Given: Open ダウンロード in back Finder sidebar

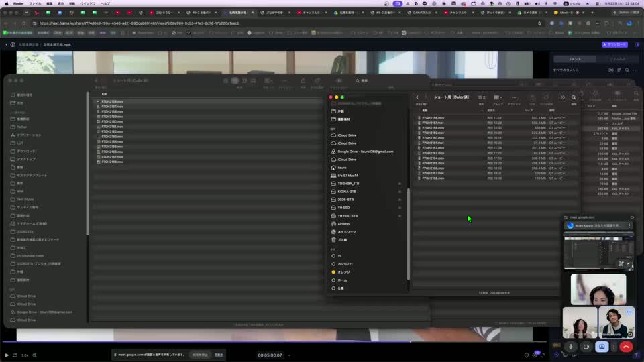Looking at the screenshot, I should (x=26, y=151).
